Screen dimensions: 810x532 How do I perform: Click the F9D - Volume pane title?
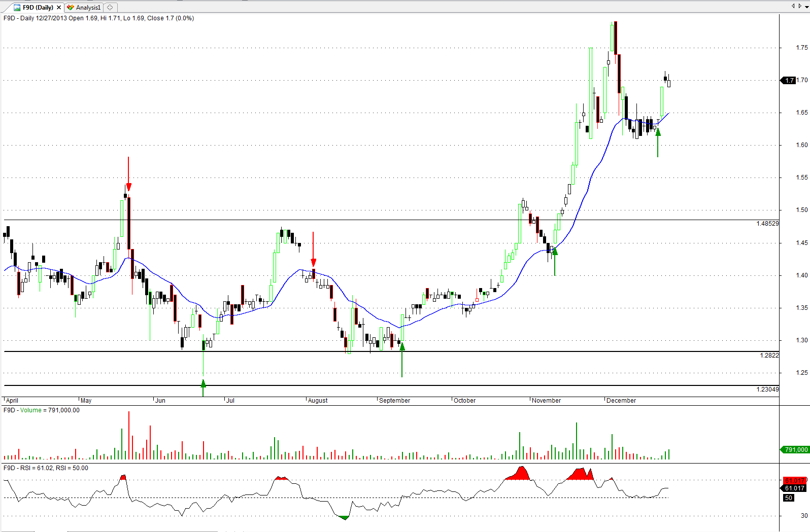point(41,410)
